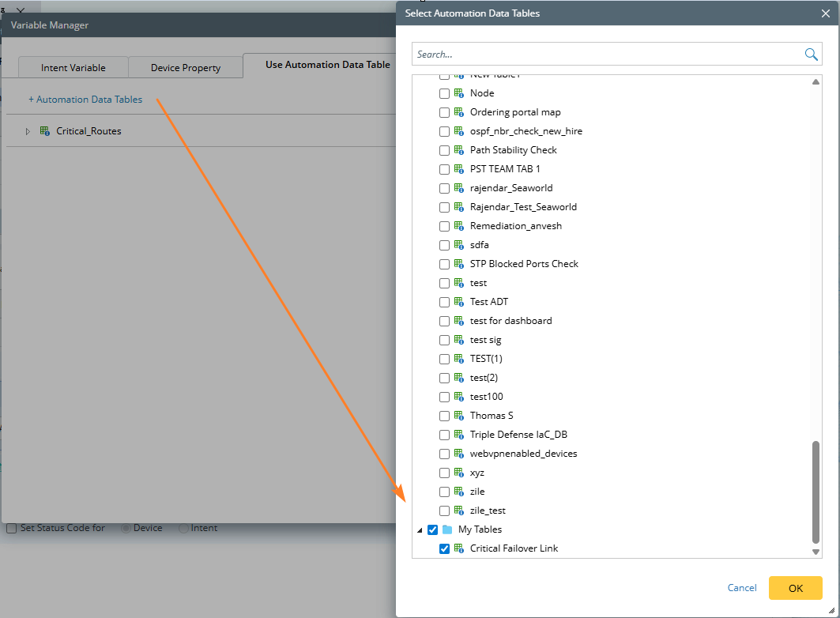Click Cancel in the data tables dialog
The height and width of the screenshot is (618, 840).
[x=742, y=587]
